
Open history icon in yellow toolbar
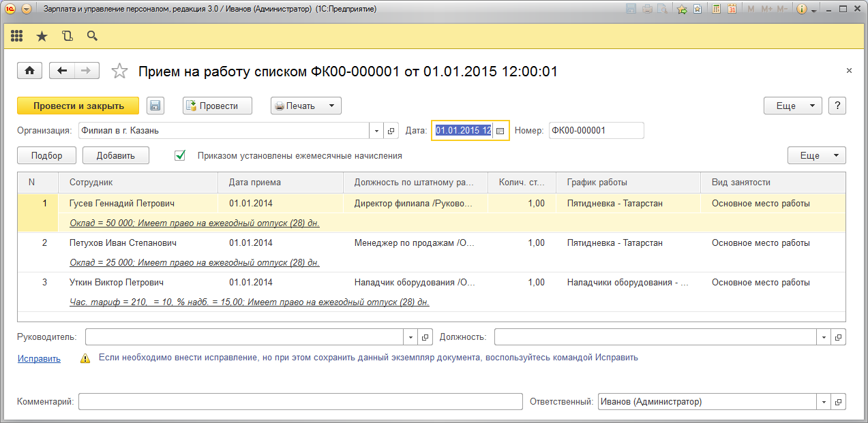tap(67, 36)
